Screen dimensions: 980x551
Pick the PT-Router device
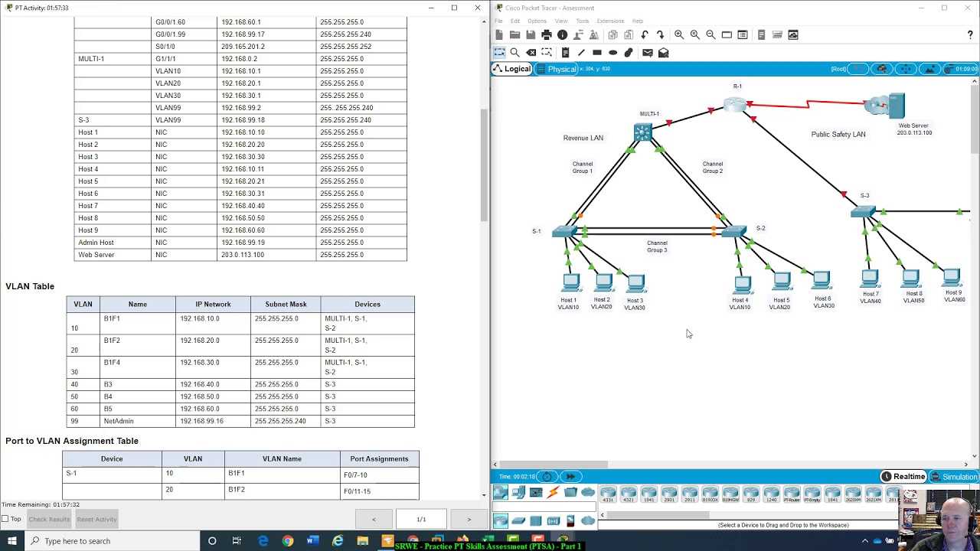coord(792,494)
